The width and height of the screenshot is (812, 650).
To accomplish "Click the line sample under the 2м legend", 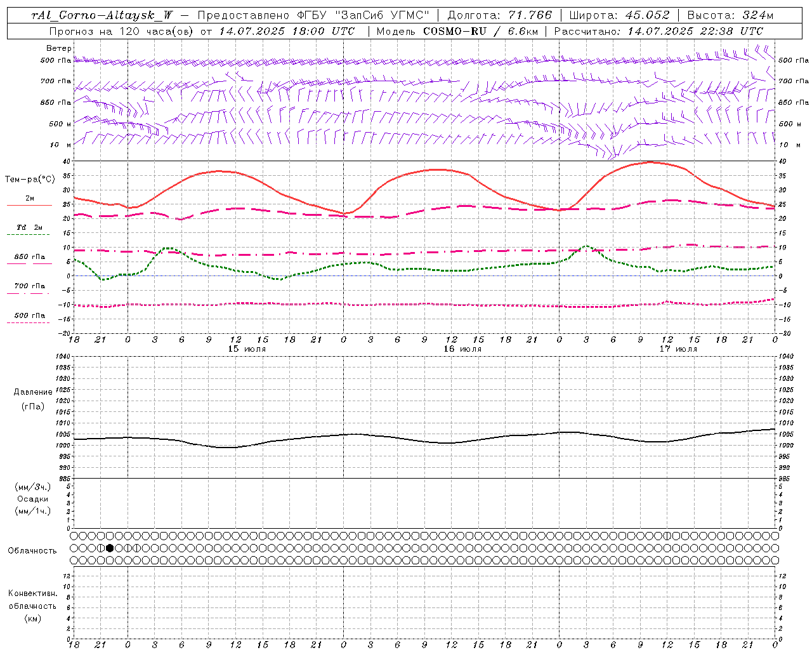I will [x=29, y=206].
